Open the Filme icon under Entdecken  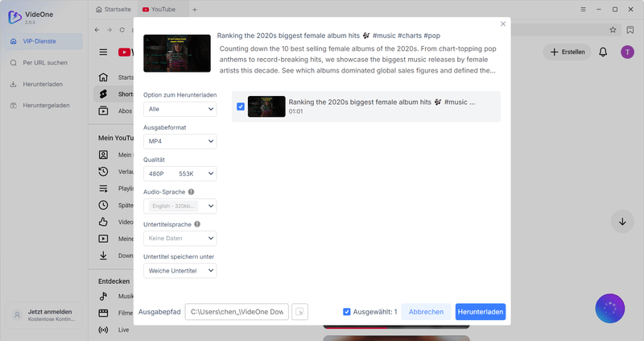coord(103,313)
